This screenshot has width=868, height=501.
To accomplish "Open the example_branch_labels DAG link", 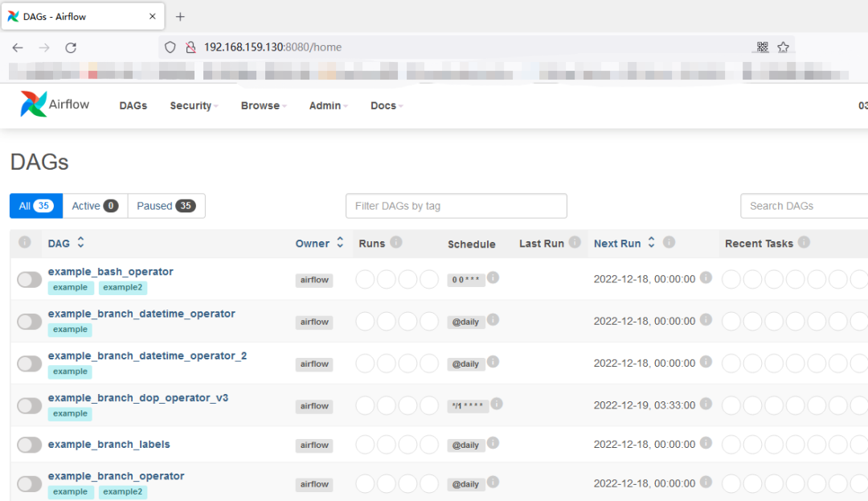I will [109, 445].
